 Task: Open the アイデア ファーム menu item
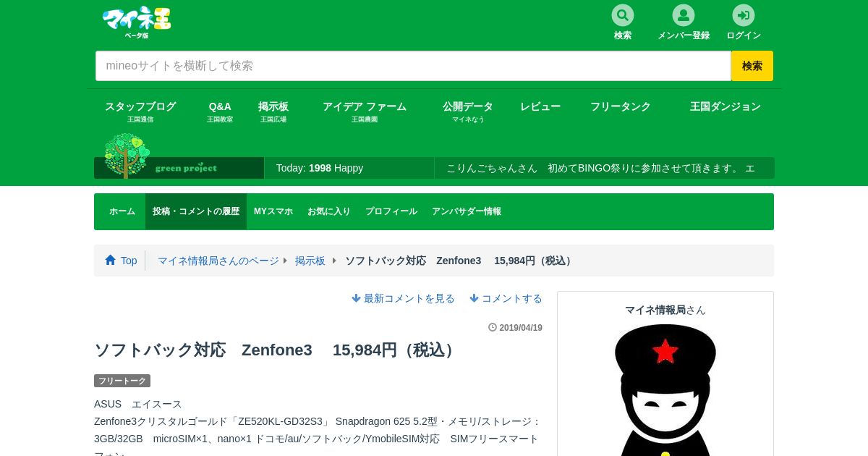tap(365, 111)
